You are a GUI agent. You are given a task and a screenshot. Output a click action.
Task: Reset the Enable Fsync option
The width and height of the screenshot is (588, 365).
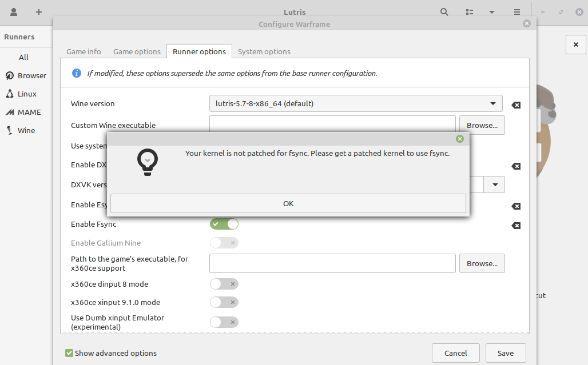click(x=516, y=226)
